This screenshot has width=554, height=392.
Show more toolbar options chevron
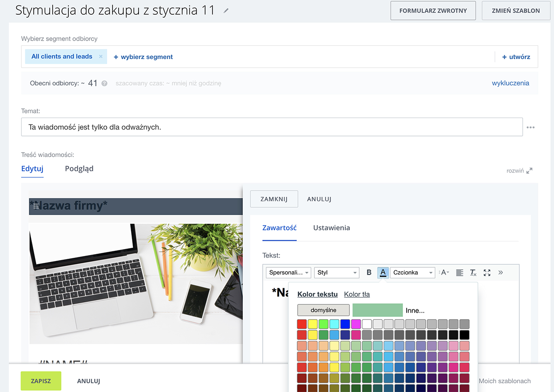pyautogui.click(x=500, y=273)
